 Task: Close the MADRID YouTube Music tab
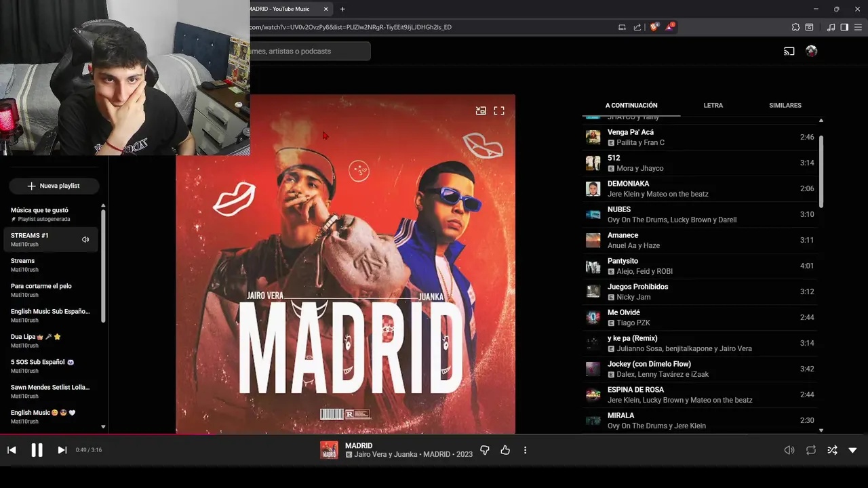click(x=326, y=9)
